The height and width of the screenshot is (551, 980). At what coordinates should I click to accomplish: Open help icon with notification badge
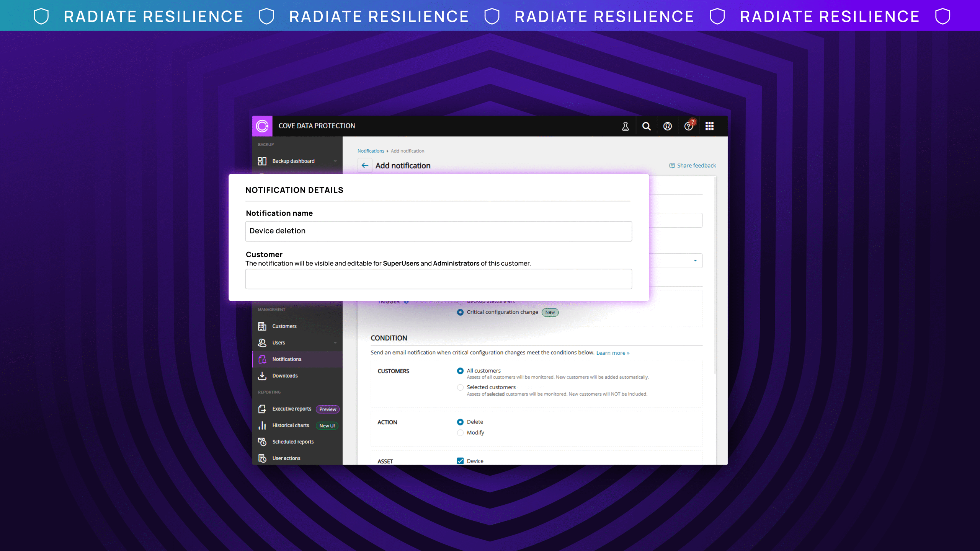(x=688, y=126)
